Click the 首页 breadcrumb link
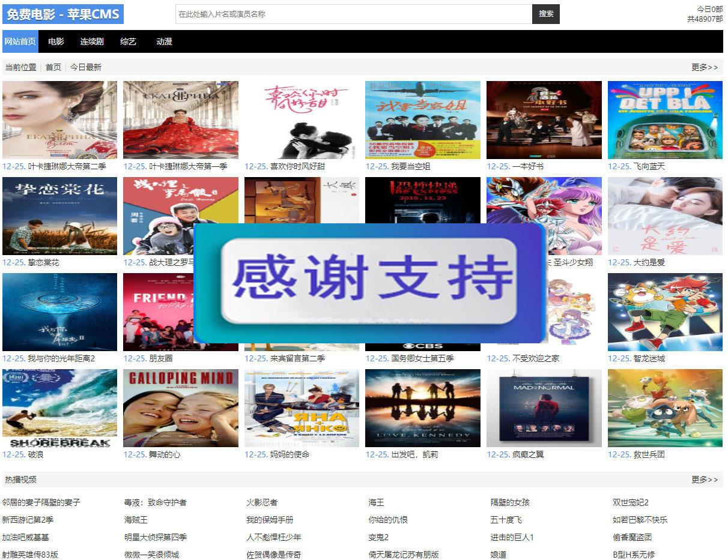The height and width of the screenshot is (560, 728). (x=53, y=67)
